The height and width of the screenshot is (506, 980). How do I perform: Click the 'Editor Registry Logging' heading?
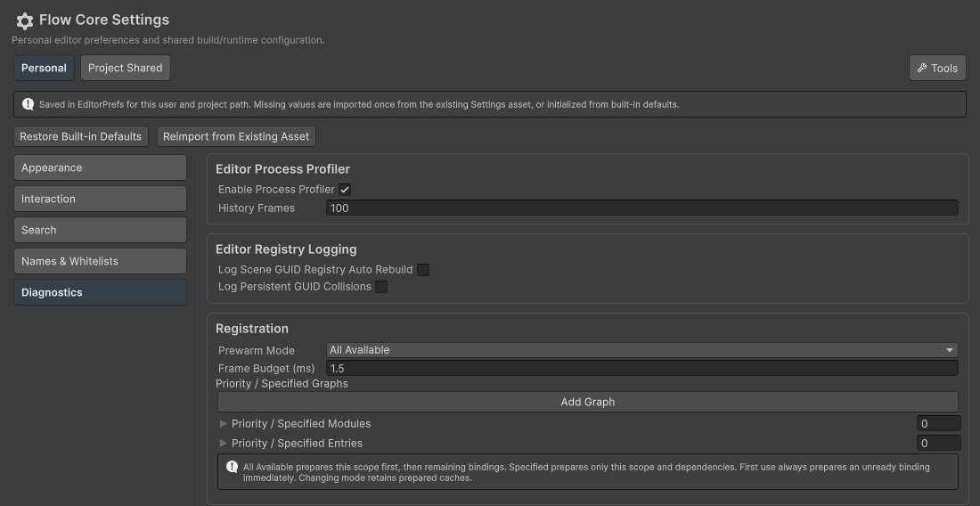tap(286, 249)
